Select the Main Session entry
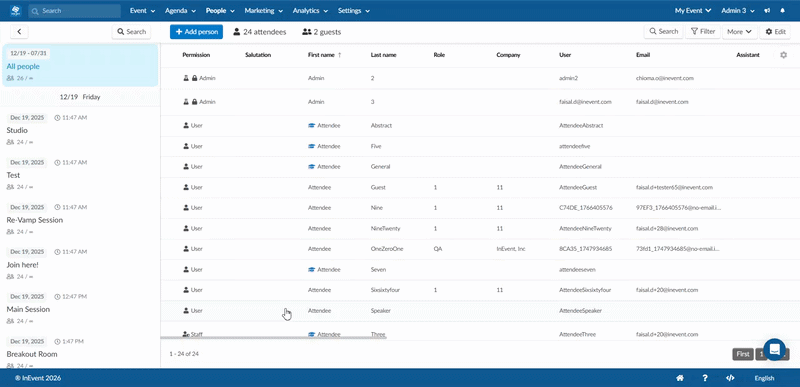 point(28,309)
